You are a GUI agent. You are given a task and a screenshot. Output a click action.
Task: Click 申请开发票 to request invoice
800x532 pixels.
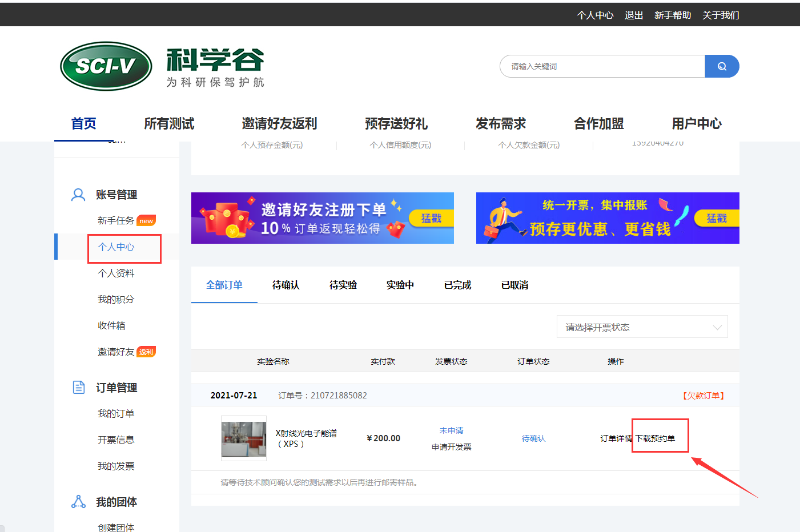pyautogui.click(x=451, y=447)
